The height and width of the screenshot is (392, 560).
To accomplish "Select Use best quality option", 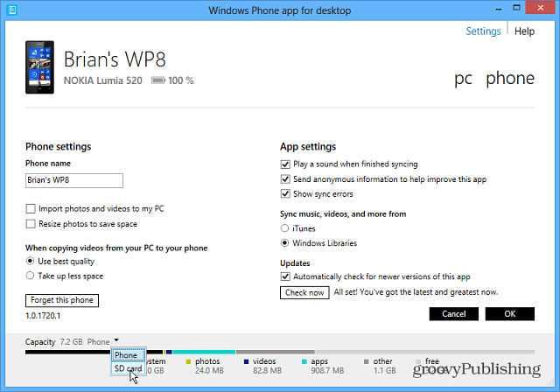I will click(31, 261).
